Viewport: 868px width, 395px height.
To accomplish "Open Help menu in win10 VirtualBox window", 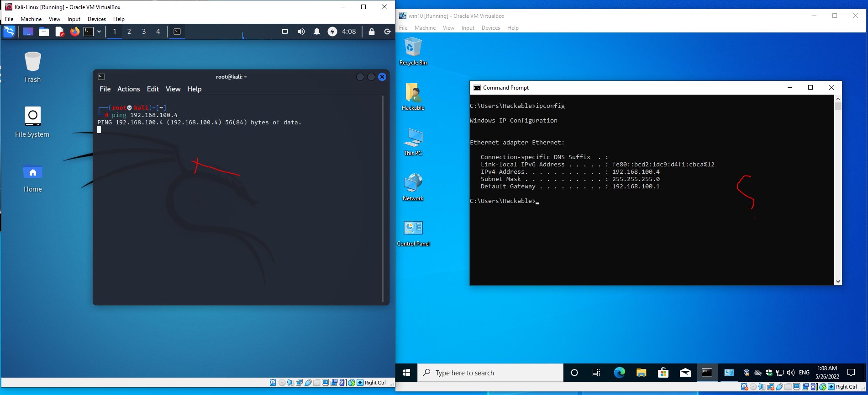I will (x=513, y=28).
